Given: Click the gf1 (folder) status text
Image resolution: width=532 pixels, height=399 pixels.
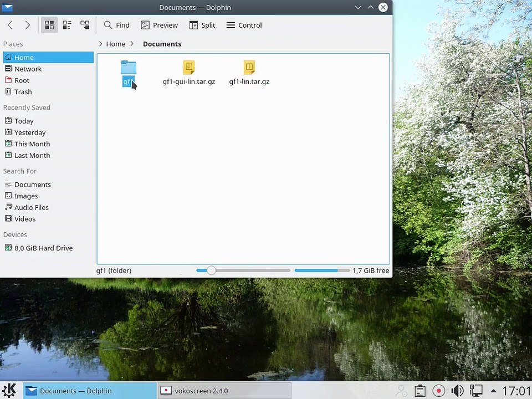Looking at the screenshot, I should click(x=114, y=270).
